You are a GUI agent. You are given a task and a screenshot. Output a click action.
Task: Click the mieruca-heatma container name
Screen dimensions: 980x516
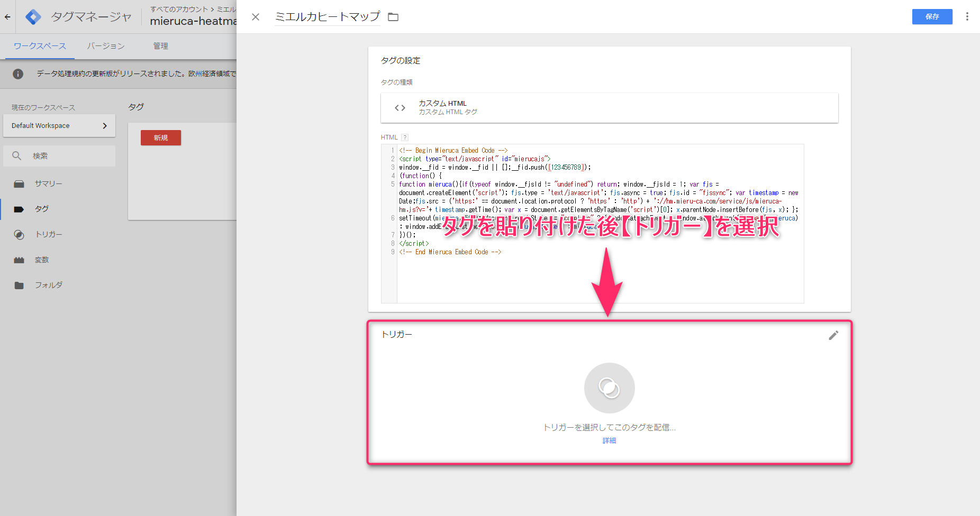pyautogui.click(x=193, y=21)
